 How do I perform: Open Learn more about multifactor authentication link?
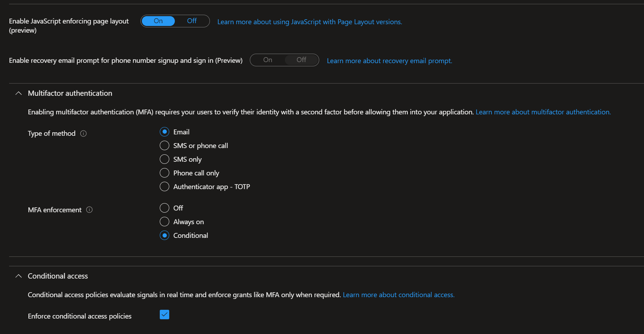coord(543,112)
